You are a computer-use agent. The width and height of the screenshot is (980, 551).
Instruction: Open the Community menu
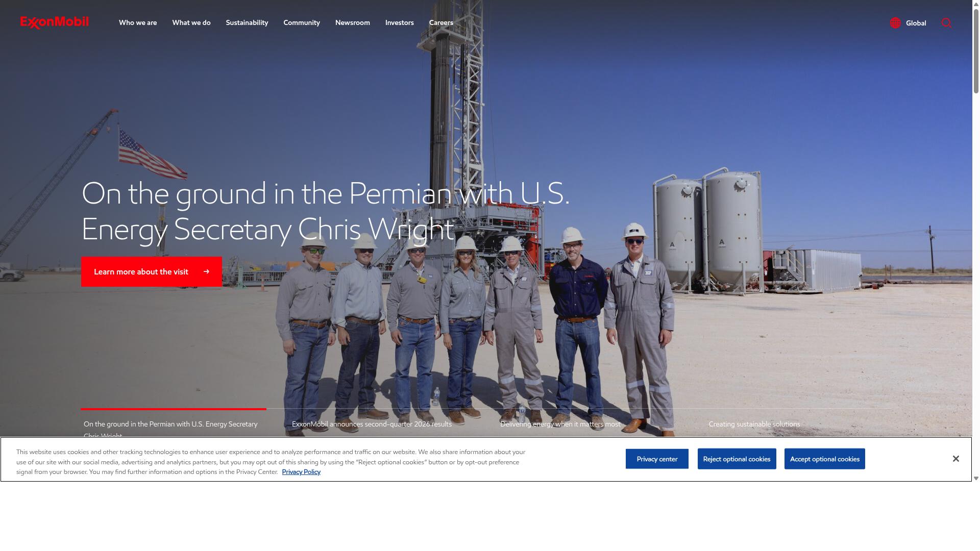(x=302, y=22)
